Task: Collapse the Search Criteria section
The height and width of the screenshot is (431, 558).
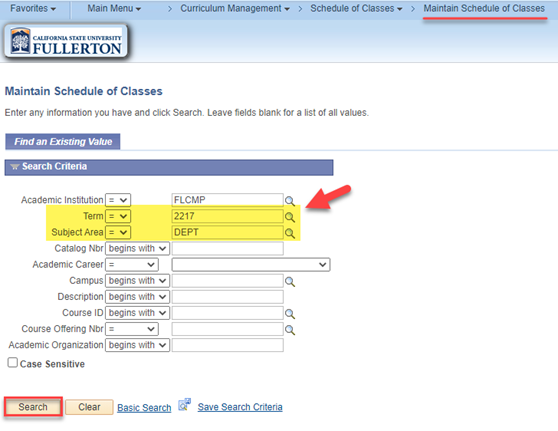Action: click(15, 167)
